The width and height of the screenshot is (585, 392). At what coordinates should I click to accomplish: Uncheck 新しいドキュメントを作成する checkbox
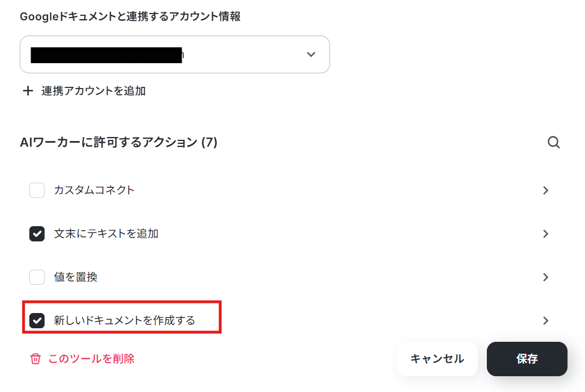(37, 321)
